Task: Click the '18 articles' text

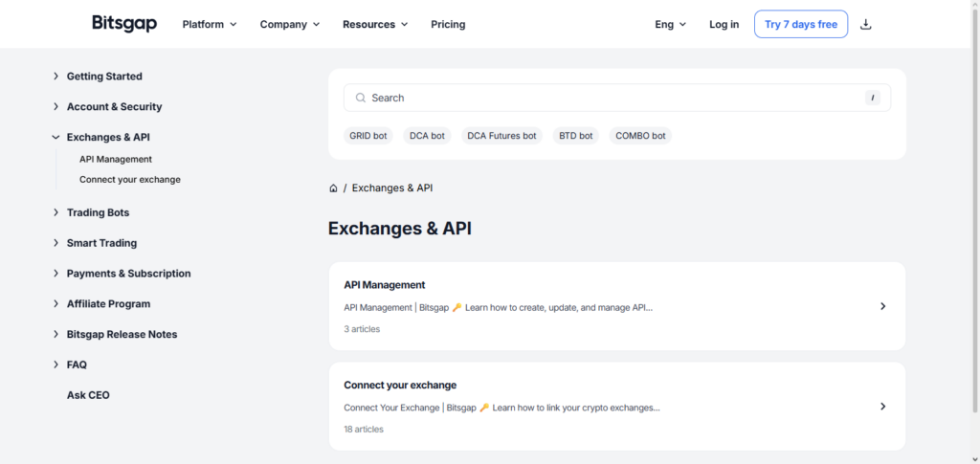Action: pos(364,429)
